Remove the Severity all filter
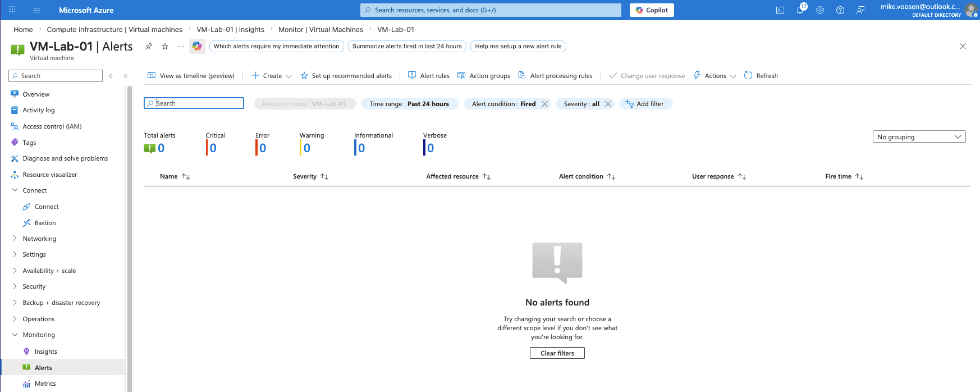 [x=608, y=104]
